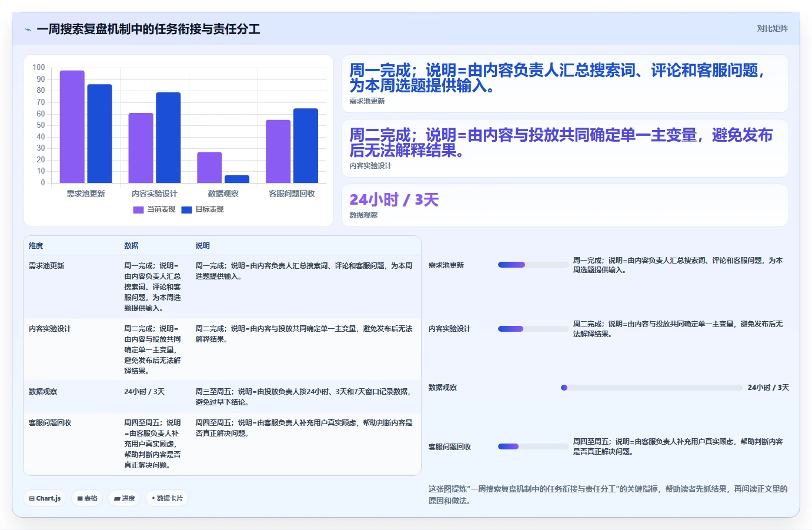Toggle the 目标表现 blue legend swatch
This screenshot has width=812, height=530.
[x=187, y=209]
